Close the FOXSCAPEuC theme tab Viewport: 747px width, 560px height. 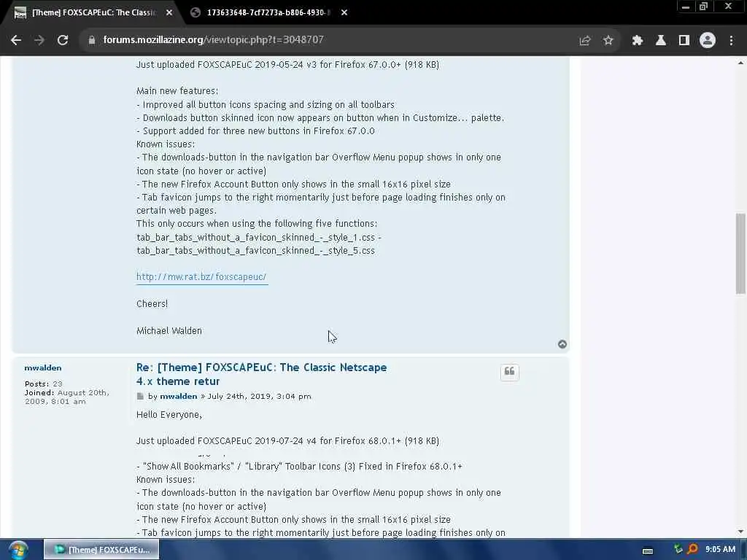click(169, 13)
